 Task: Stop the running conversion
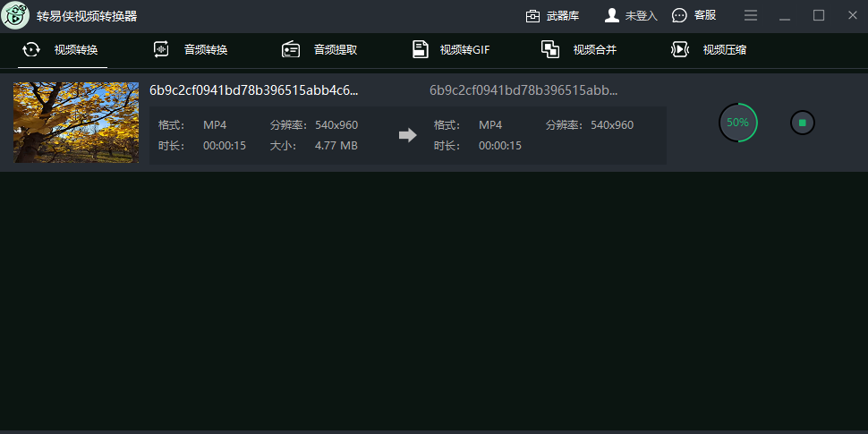point(803,123)
